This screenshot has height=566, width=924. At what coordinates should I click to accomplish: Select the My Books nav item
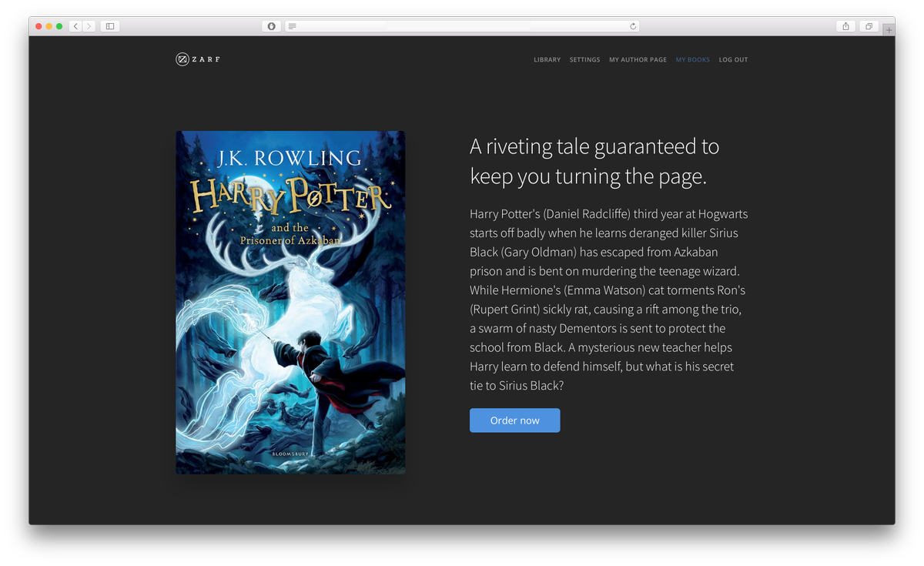pyautogui.click(x=693, y=59)
